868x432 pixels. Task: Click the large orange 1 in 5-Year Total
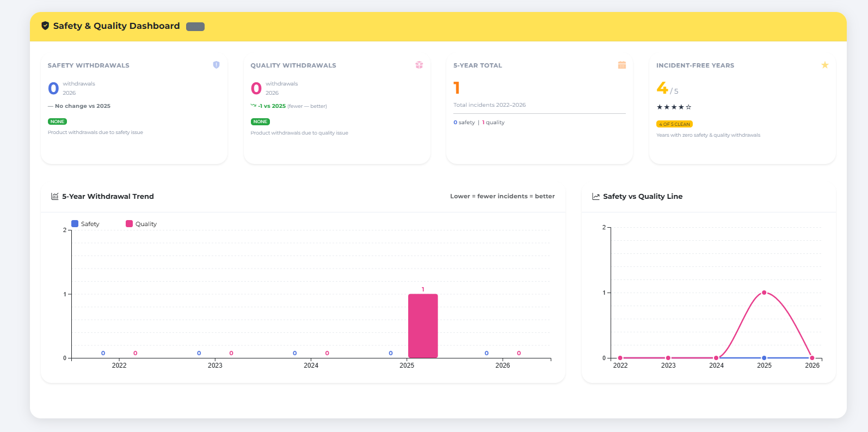pos(457,88)
